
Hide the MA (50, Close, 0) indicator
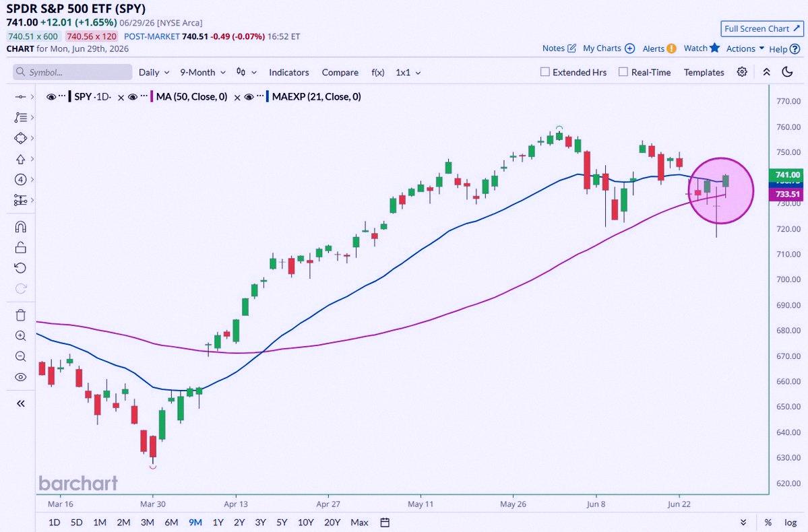click(133, 97)
